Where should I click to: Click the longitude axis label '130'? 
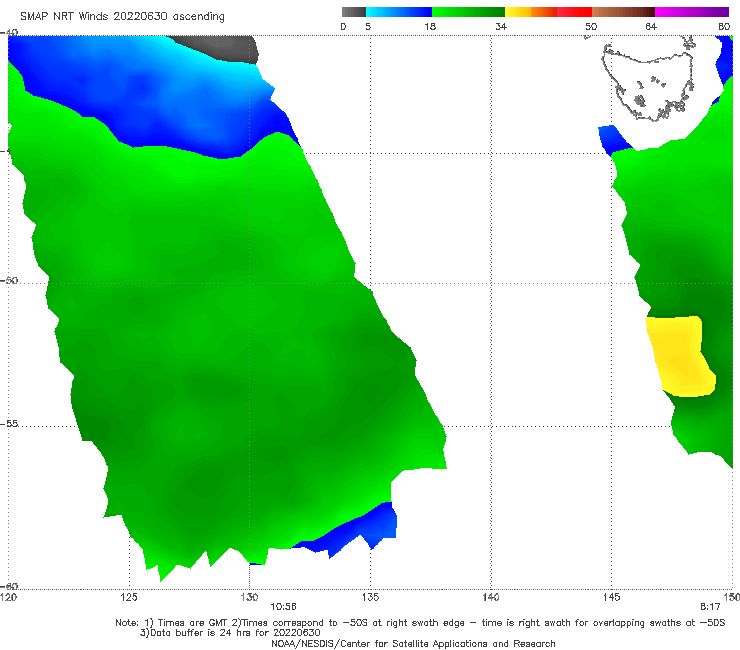click(249, 597)
